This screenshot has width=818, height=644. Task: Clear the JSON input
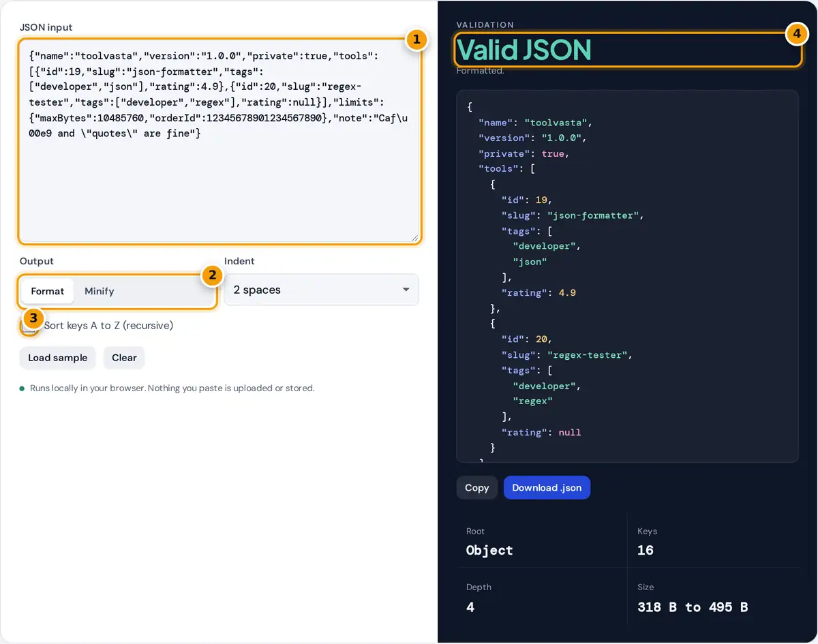tap(124, 358)
